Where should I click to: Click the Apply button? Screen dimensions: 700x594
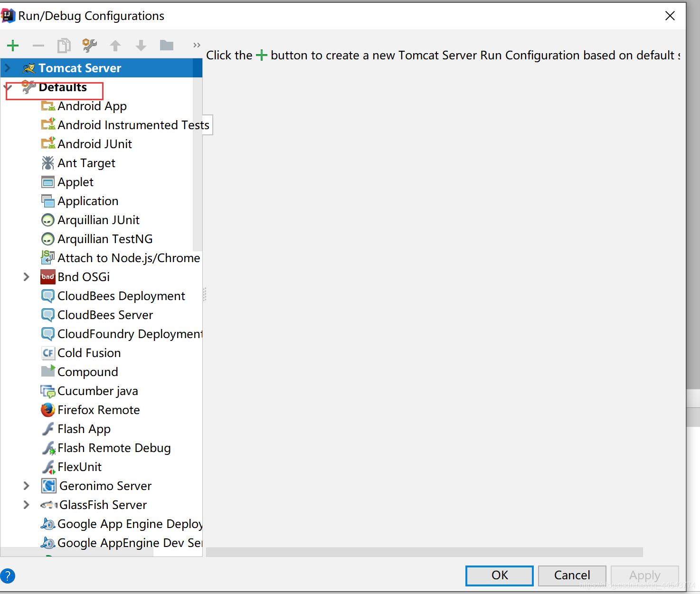[645, 575]
